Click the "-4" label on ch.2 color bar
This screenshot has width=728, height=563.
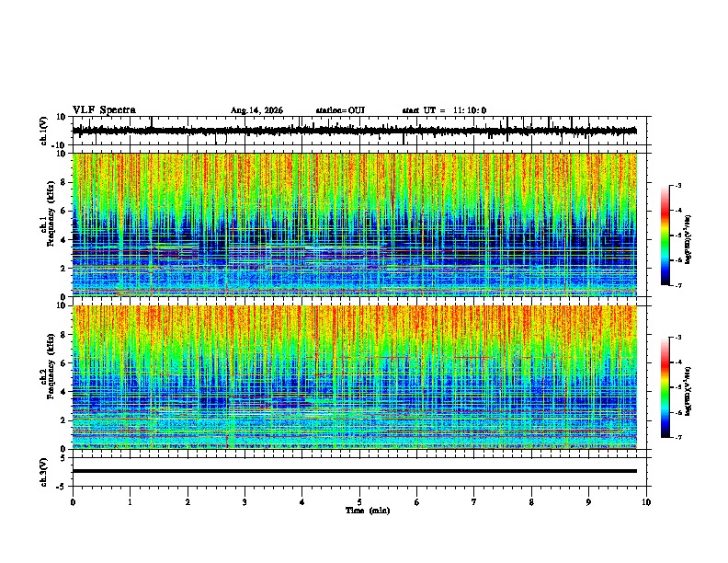pos(677,362)
